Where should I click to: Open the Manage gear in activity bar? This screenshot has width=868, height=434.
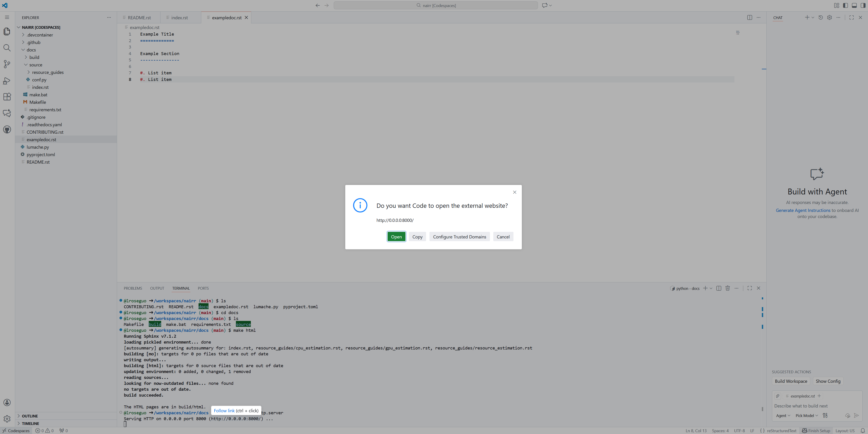pos(7,419)
